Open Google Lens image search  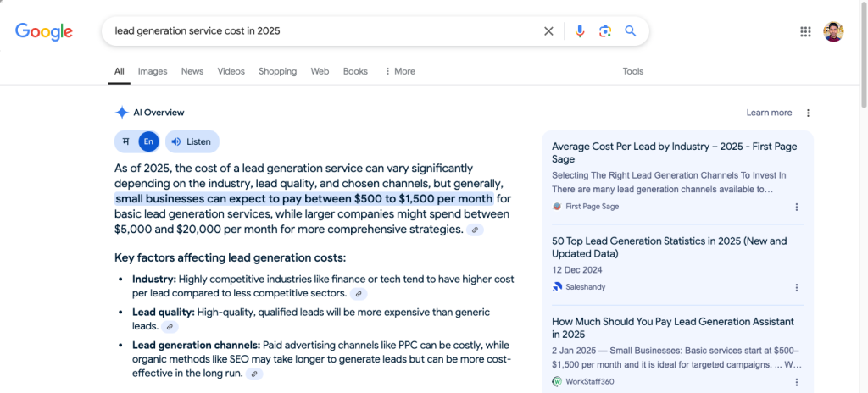(605, 31)
